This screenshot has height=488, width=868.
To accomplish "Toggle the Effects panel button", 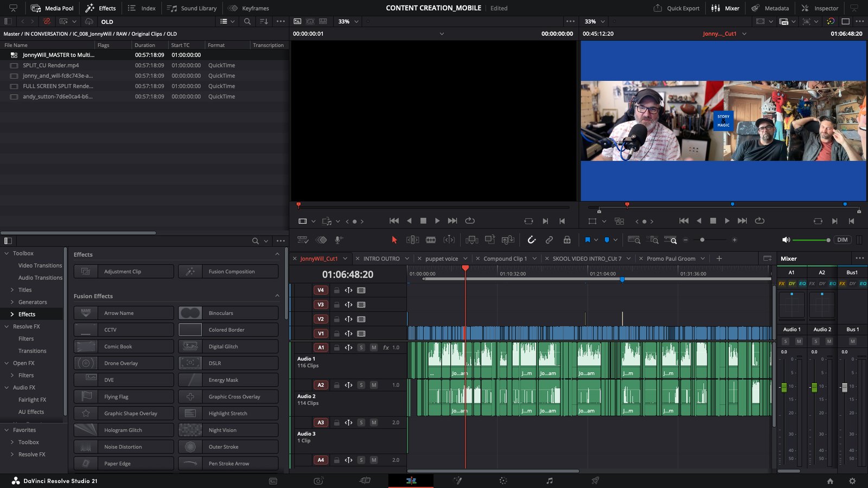I will 100,8.
